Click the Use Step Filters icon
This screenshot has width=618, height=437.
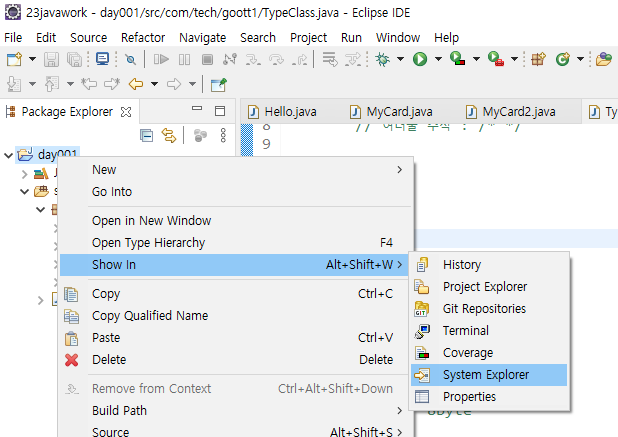(x=353, y=60)
